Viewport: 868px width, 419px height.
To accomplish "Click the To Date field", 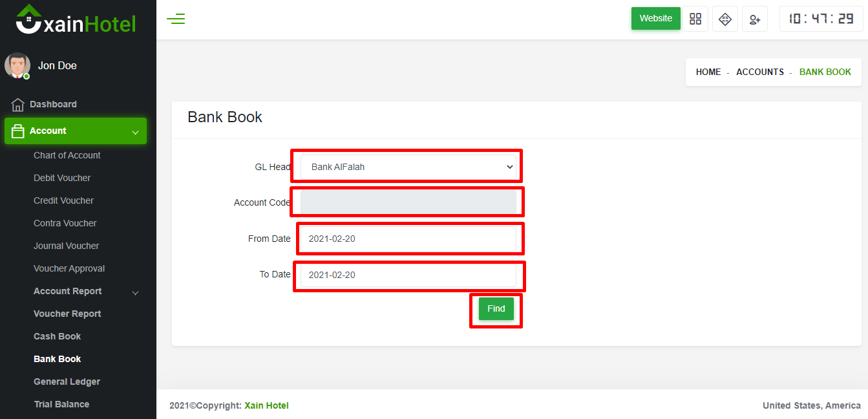I will 408,275.
